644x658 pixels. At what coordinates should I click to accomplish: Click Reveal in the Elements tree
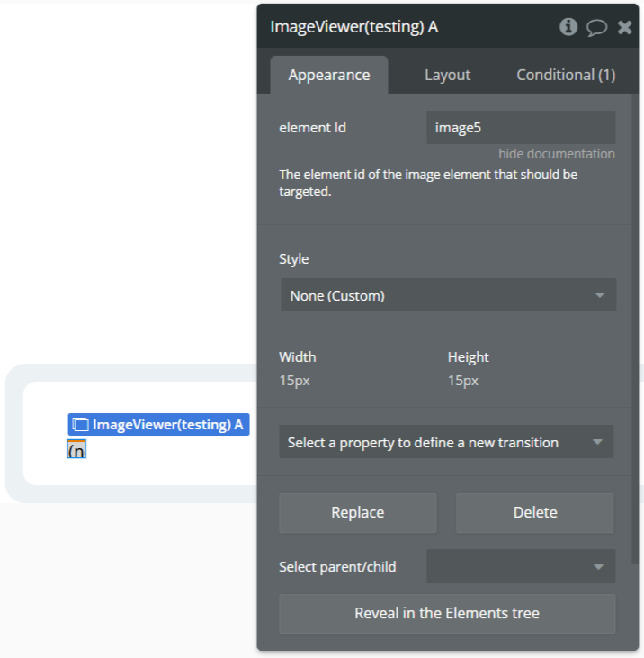point(447,614)
